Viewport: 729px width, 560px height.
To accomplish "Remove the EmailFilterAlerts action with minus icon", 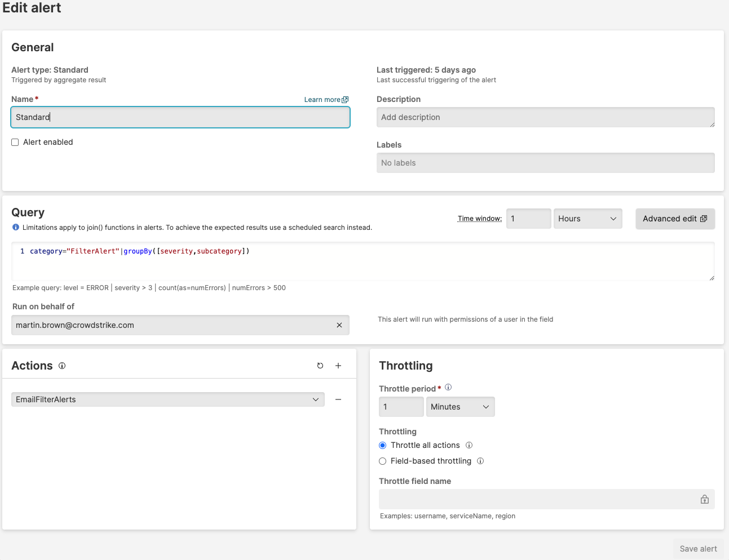I will [x=338, y=399].
